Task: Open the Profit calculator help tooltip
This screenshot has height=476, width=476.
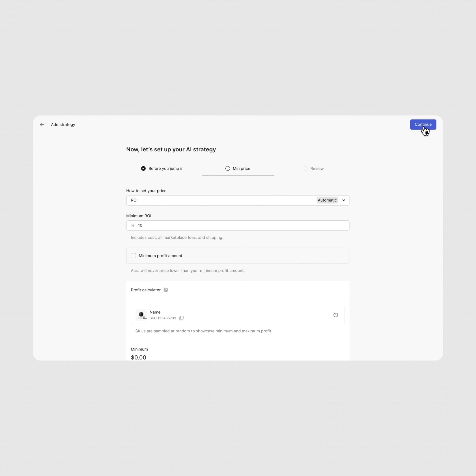Action: (x=166, y=290)
